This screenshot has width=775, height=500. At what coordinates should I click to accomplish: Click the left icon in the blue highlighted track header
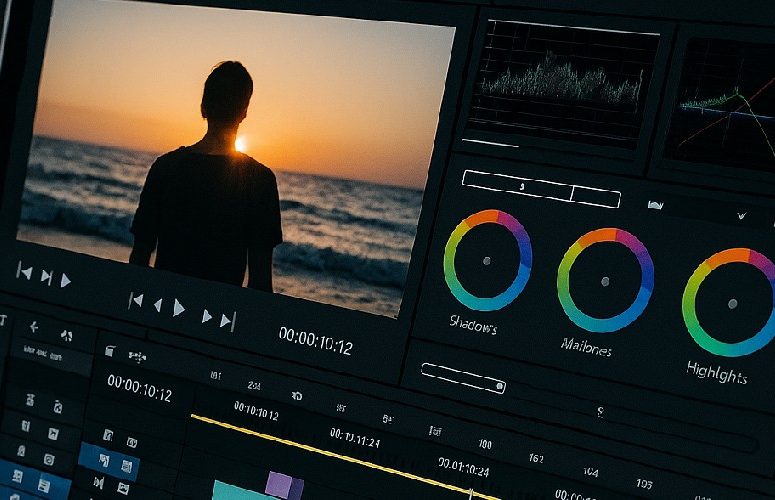click(x=104, y=460)
